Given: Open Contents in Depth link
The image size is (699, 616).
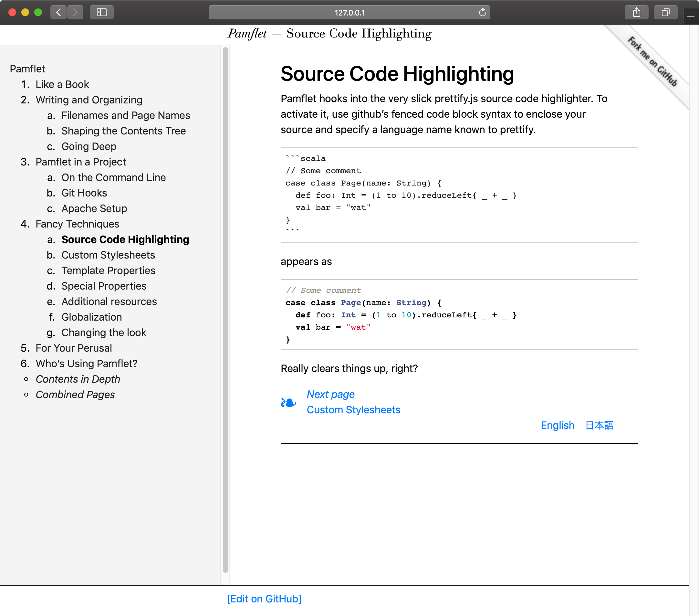Looking at the screenshot, I should (78, 379).
